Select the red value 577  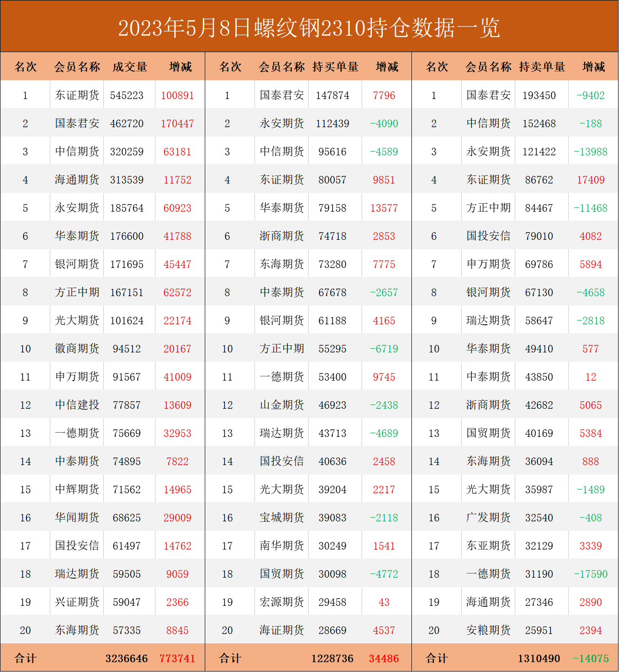tap(591, 349)
